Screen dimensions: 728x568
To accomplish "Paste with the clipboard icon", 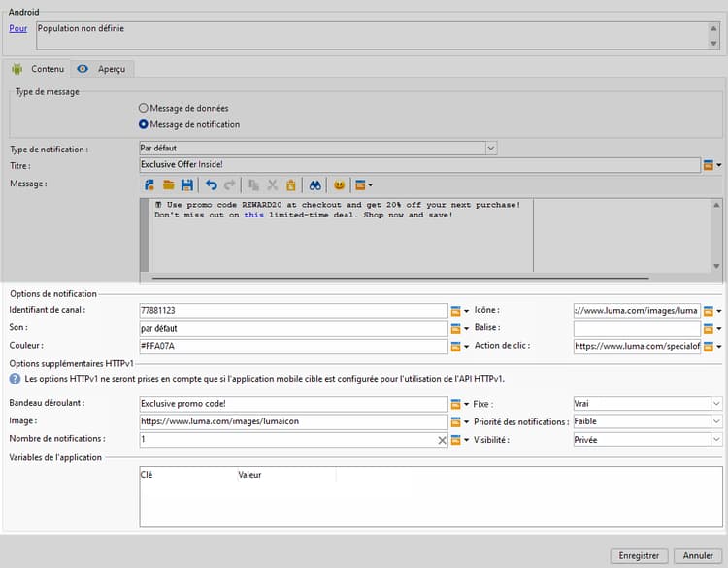I will [291, 185].
